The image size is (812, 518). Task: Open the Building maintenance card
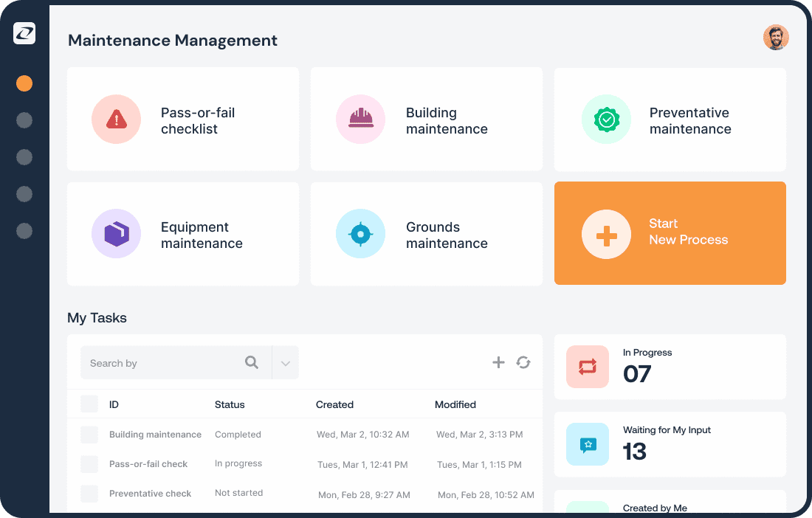point(426,120)
